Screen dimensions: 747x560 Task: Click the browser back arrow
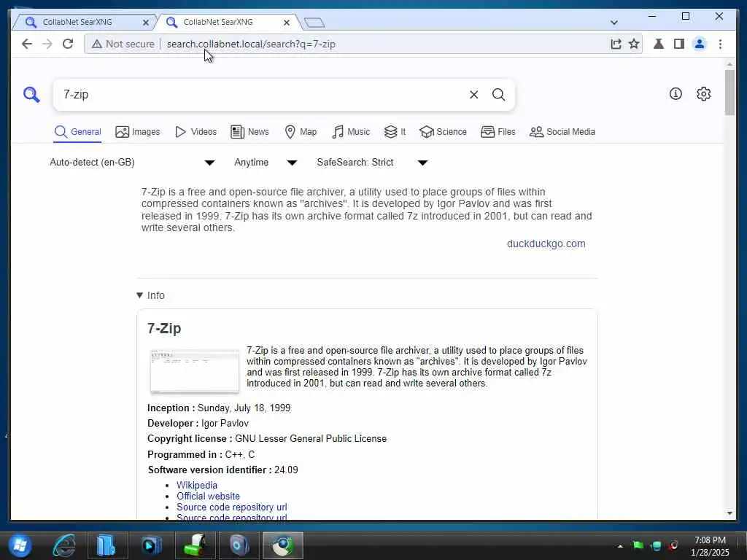(x=27, y=44)
